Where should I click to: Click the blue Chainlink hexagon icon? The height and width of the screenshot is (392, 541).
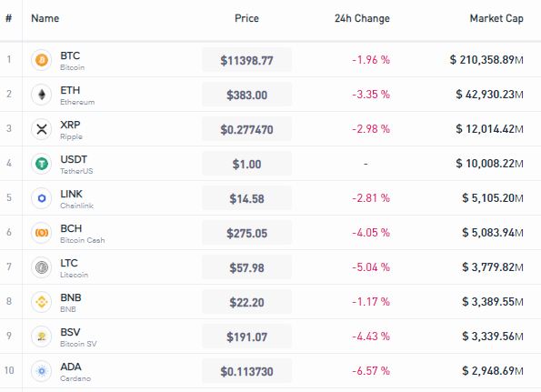point(42,198)
